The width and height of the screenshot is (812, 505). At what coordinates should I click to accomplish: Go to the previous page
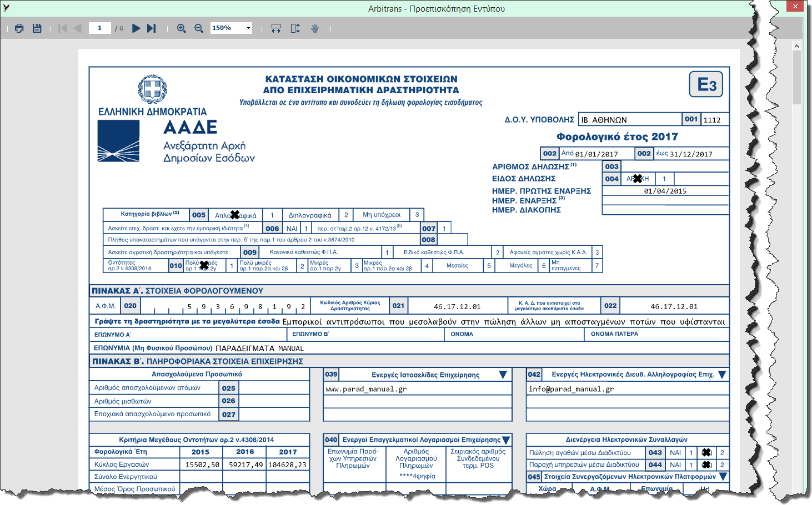coord(77,28)
